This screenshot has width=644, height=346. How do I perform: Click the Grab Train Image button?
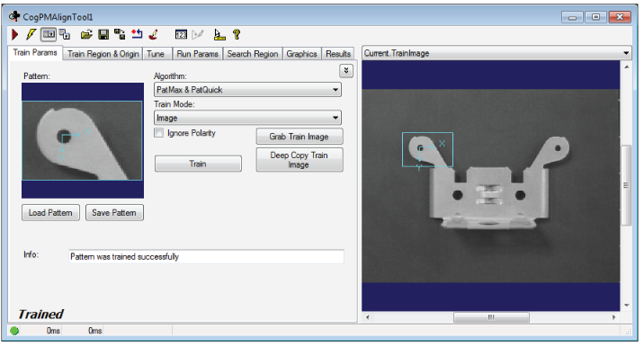300,137
